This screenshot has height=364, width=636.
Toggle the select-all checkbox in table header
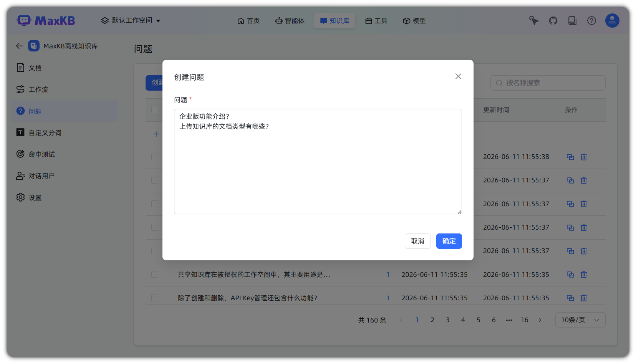[x=155, y=110]
